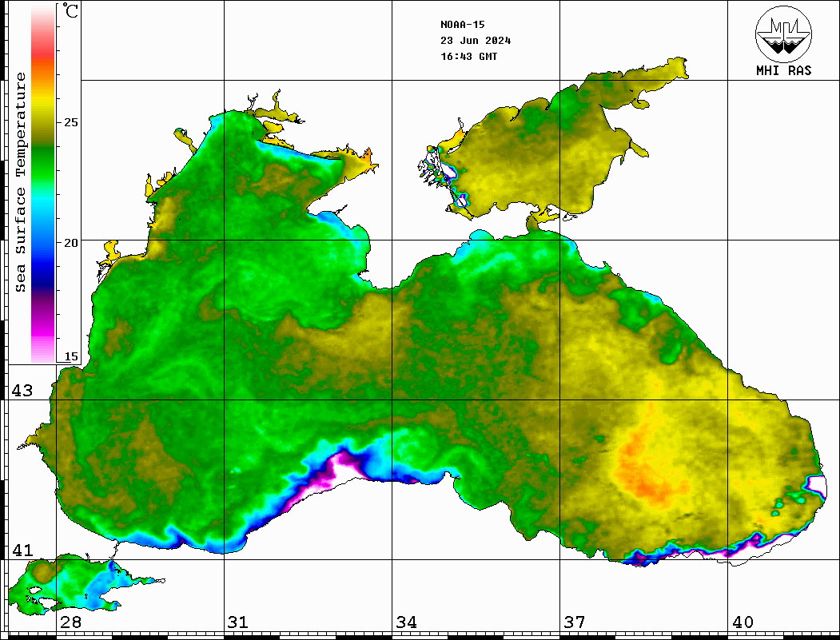Click the °C unit label
This screenshot has width=840, height=640.
(x=70, y=10)
